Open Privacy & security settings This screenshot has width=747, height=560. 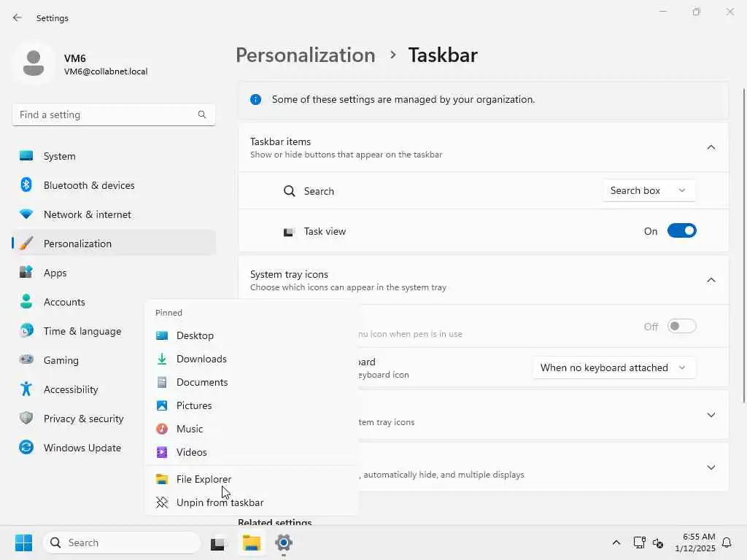pos(79,419)
